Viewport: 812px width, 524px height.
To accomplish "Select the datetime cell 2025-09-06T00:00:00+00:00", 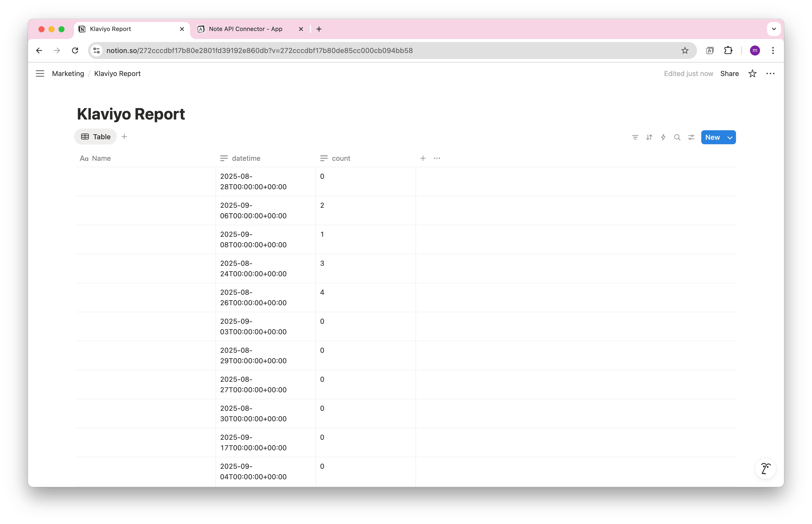I will click(266, 210).
